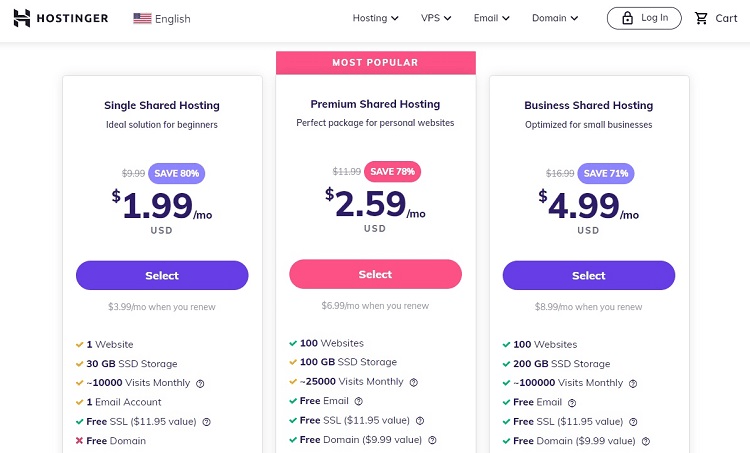Expand the VPS dropdown menu
This screenshot has width=750, height=453.
(436, 18)
